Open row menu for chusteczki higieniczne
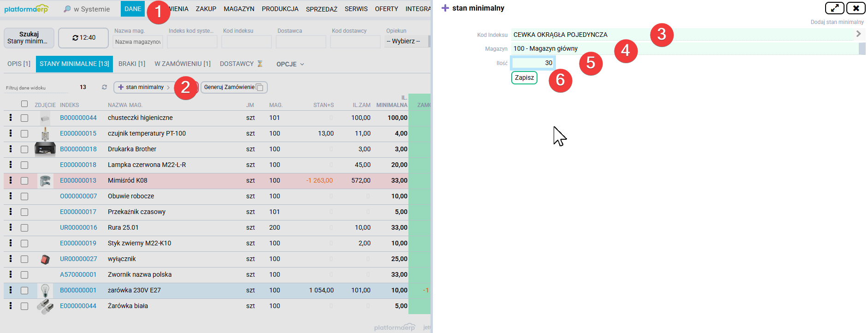Screen dimensions: 868x333 [x=11, y=118]
